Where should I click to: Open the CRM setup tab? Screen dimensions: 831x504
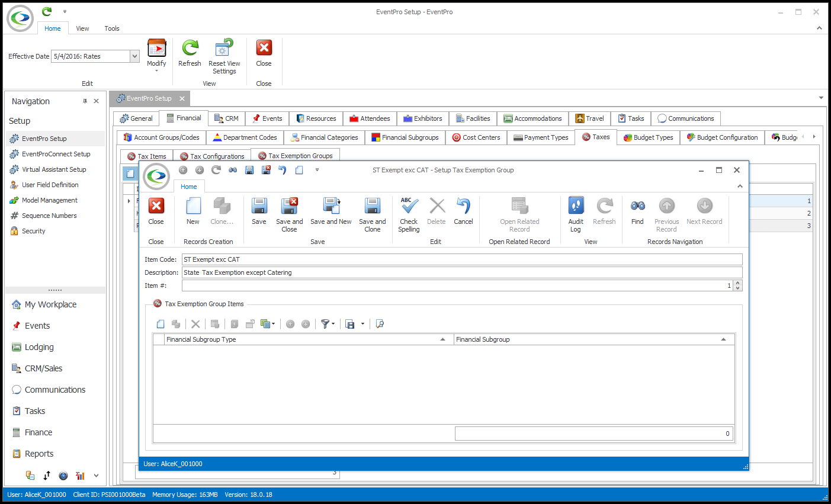point(226,118)
